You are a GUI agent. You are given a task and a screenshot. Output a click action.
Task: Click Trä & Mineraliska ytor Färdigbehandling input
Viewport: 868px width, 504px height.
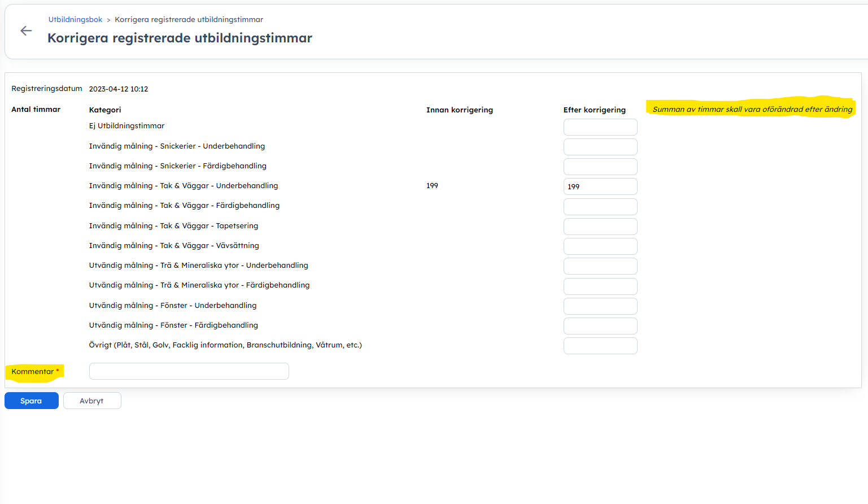pos(600,286)
